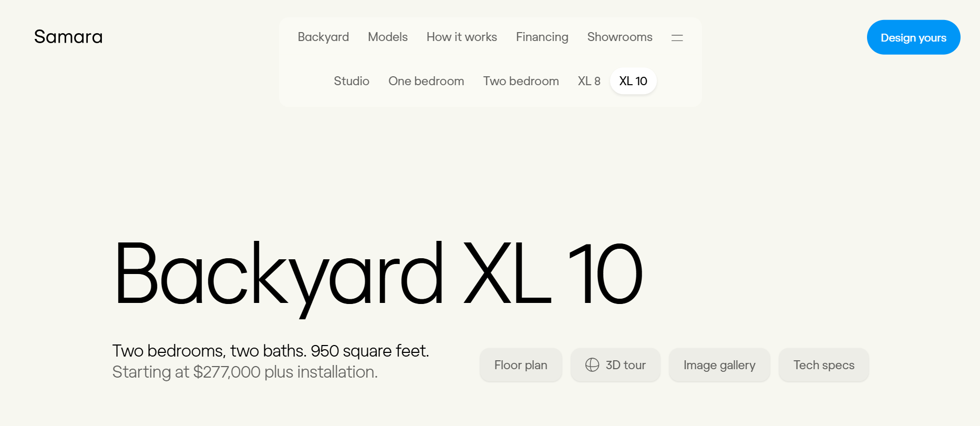Open the Floor plan button
The height and width of the screenshot is (426, 980).
pyautogui.click(x=521, y=365)
